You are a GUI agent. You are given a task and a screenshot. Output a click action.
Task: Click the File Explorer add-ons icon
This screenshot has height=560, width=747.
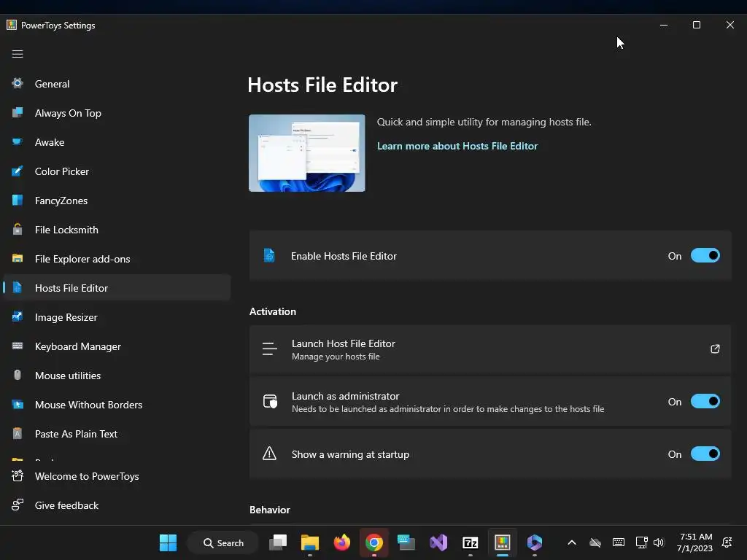click(x=18, y=258)
